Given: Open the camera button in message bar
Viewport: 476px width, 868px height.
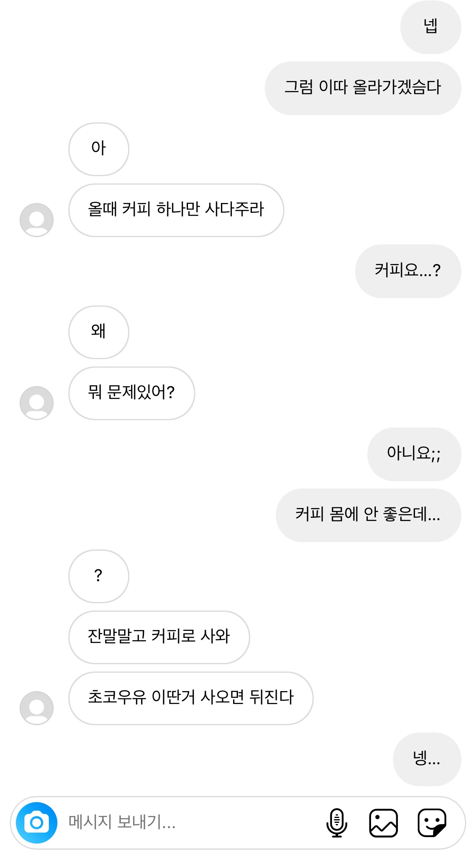Looking at the screenshot, I should [37, 822].
